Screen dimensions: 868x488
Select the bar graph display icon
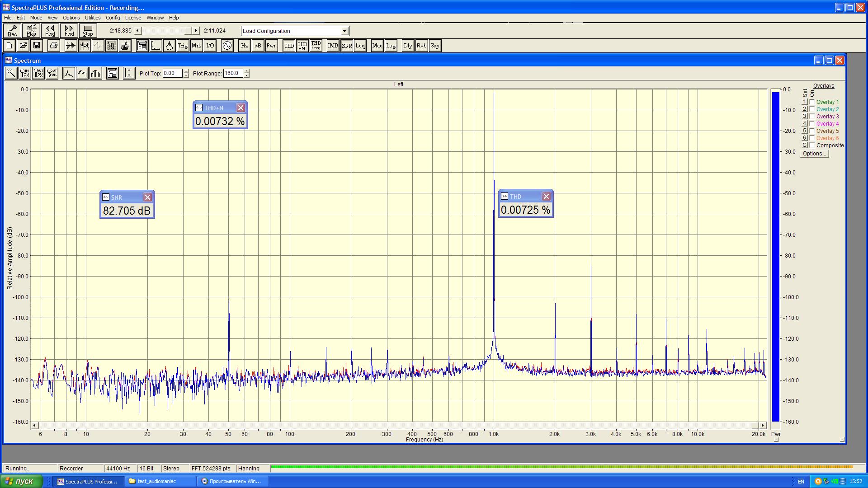pyautogui.click(x=96, y=73)
